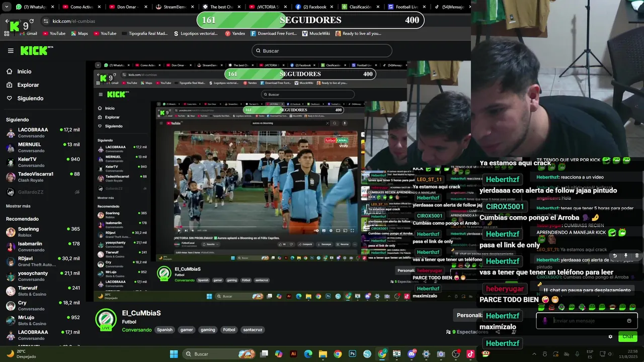Expand the following list with Mostrar más
This screenshot has height=362, width=644.
(18, 206)
